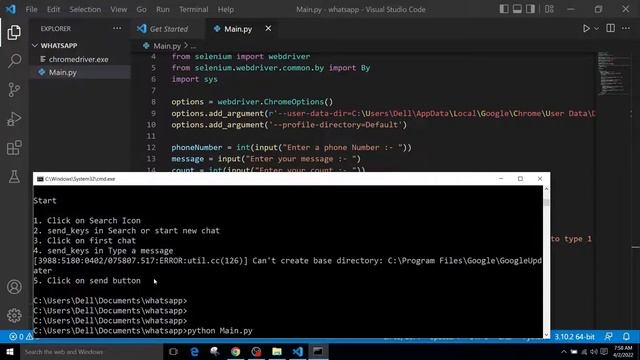Open Accounts menu in activity bar
Image resolution: width=640 pixels, height=360 pixels.
[x=14, y=287]
